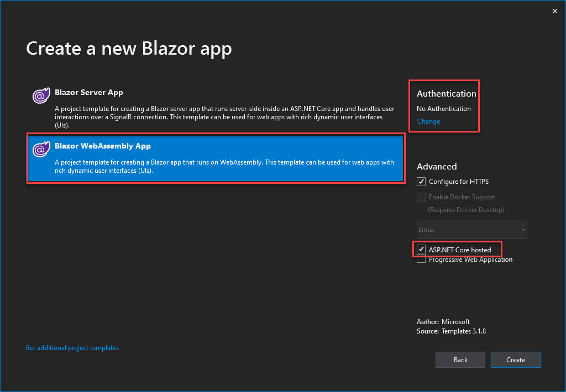Toggle the Configure for HTTPS checkbox

[421, 181]
